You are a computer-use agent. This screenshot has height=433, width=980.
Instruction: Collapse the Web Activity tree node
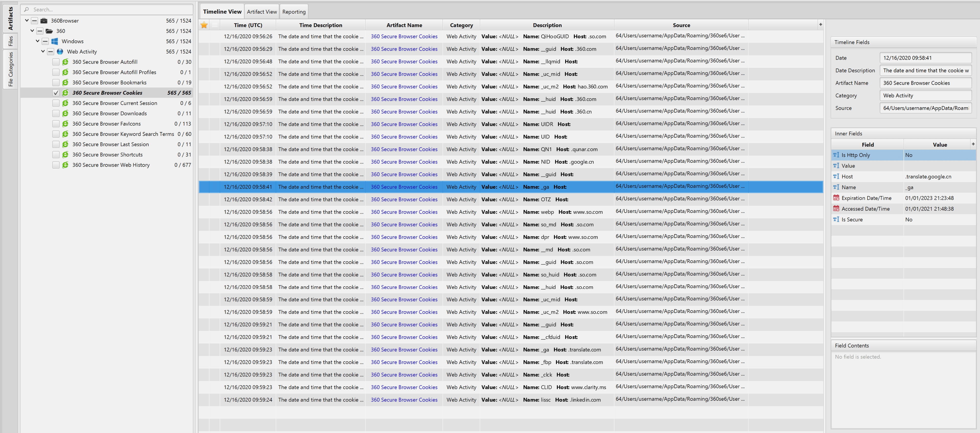pyautogui.click(x=43, y=51)
